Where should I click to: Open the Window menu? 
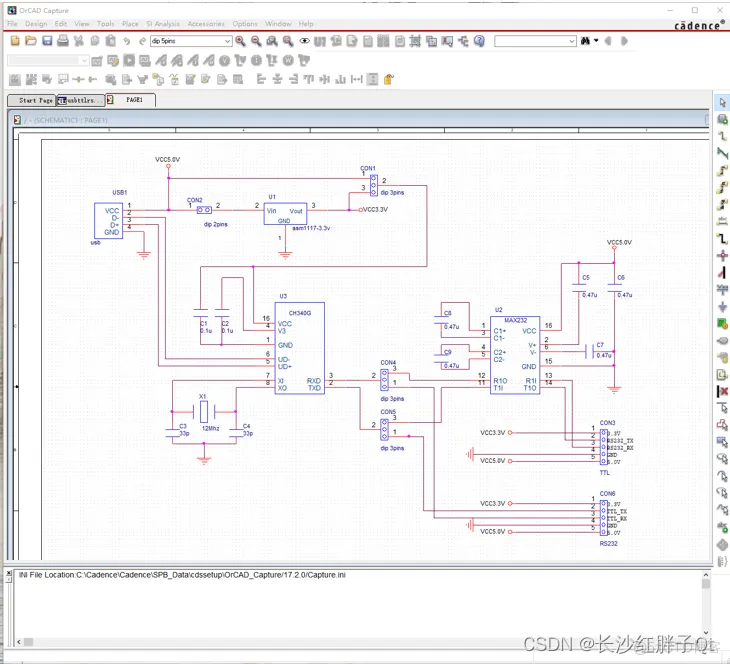click(x=278, y=24)
